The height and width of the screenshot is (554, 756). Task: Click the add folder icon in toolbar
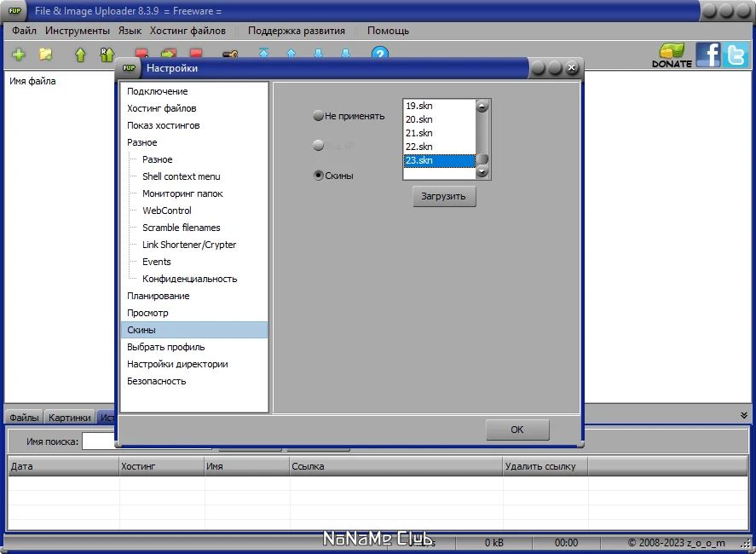46,55
